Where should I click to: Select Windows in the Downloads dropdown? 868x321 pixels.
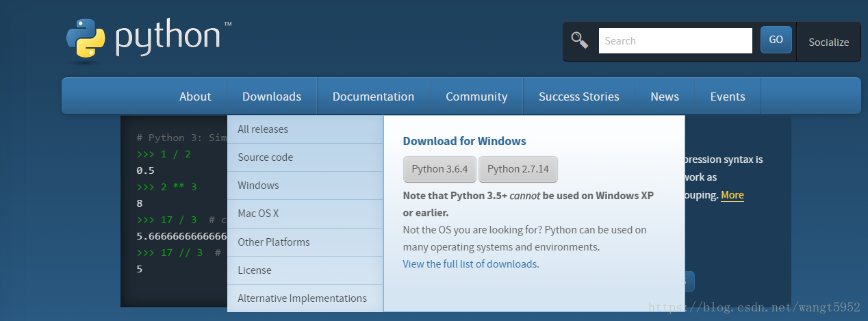(x=305, y=185)
